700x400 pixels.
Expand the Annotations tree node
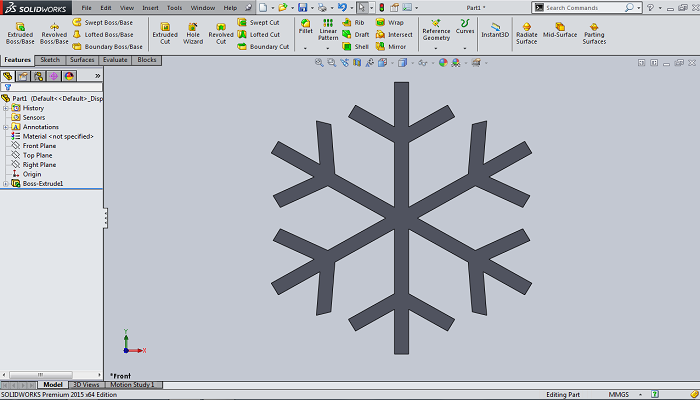(5, 127)
